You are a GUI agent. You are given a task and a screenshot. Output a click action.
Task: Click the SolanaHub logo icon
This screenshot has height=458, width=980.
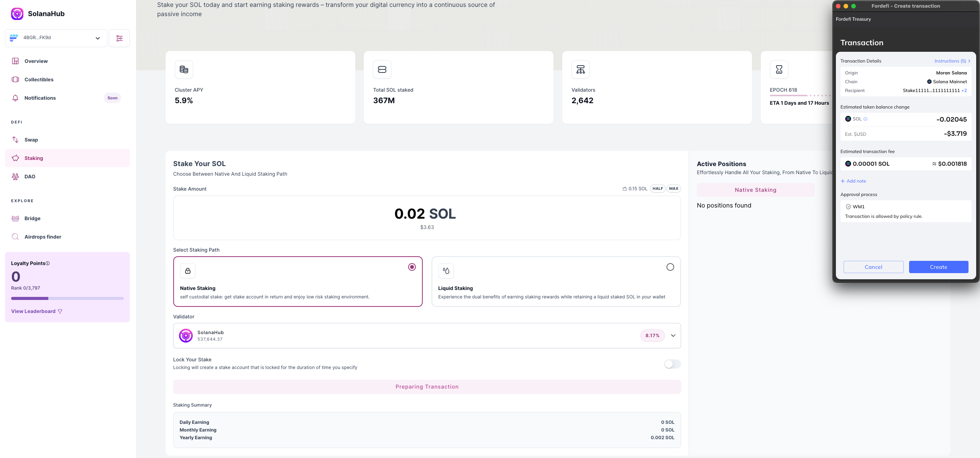click(17, 14)
